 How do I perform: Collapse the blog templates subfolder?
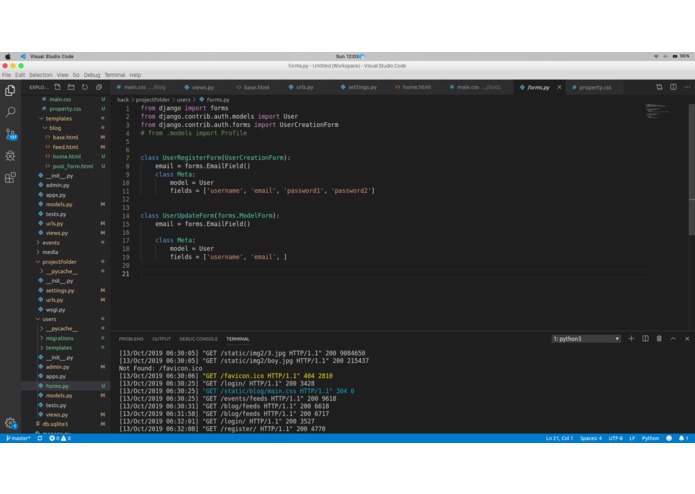point(55,128)
